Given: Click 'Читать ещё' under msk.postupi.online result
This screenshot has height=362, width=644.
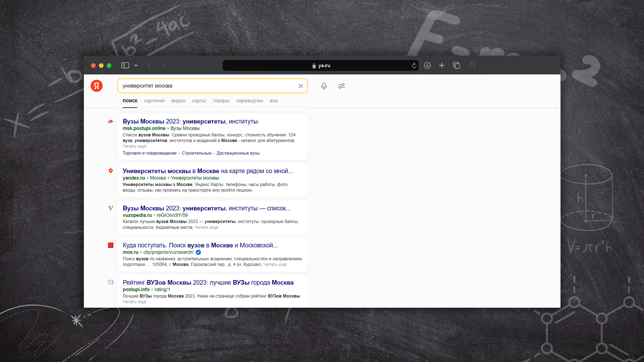Looking at the screenshot, I should click(135, 146).
